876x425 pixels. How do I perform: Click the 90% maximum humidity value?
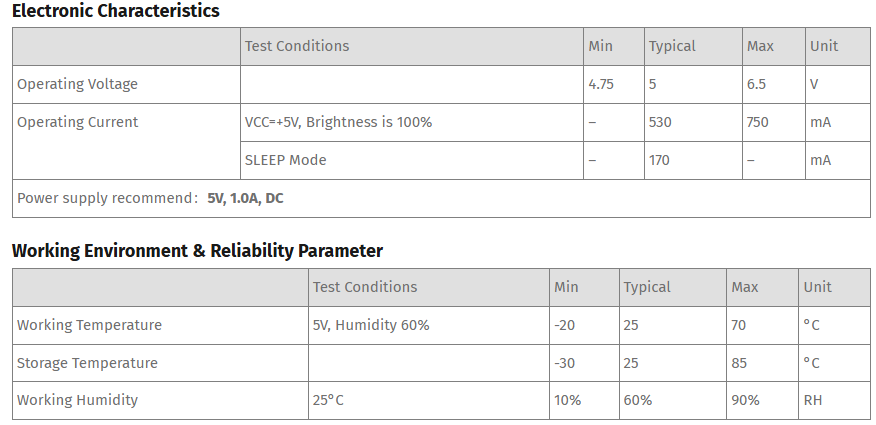pyautogui.click(x=745, y=400)
